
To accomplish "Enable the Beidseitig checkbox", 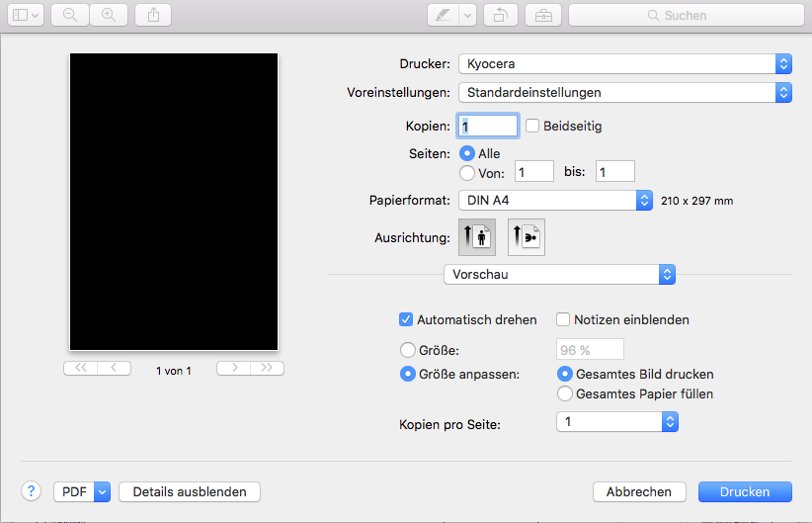I will pos(532,126).
